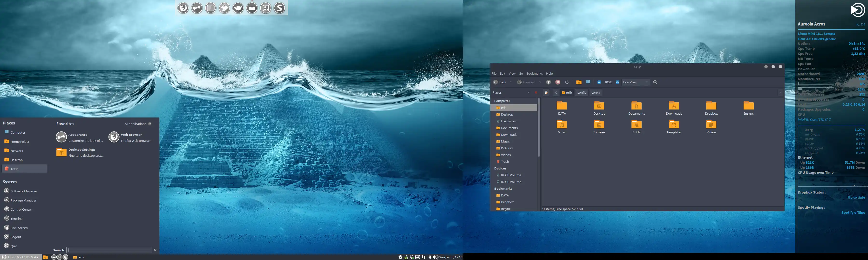868x260 pixels.
Task: Click the Search input field in menu
Action: 109,249
